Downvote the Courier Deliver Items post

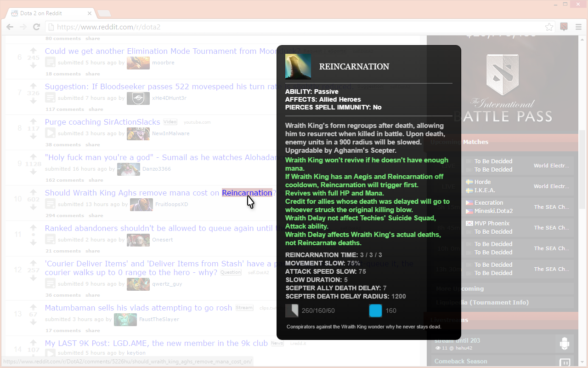pyautogui.click(x=33, y=278)
